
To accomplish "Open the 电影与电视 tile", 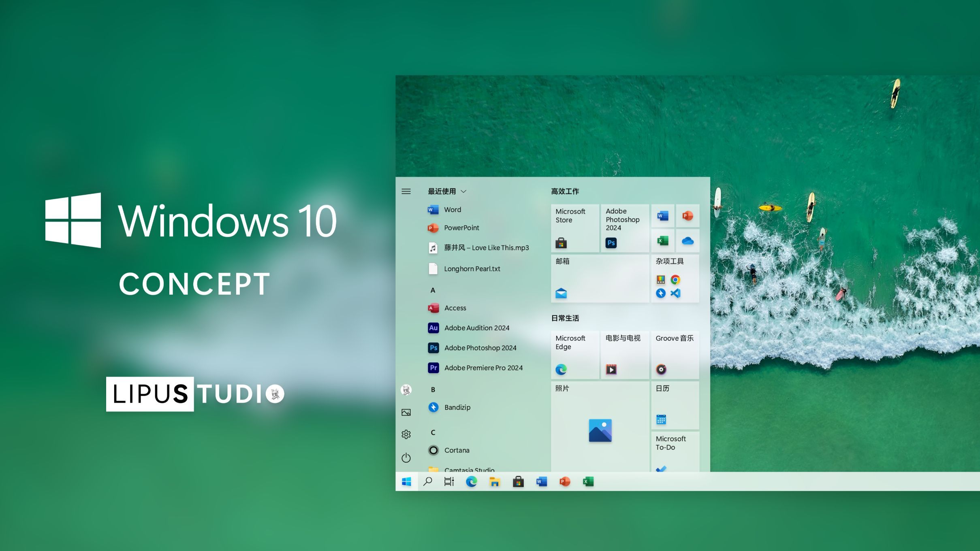I will tap(625, 355).
